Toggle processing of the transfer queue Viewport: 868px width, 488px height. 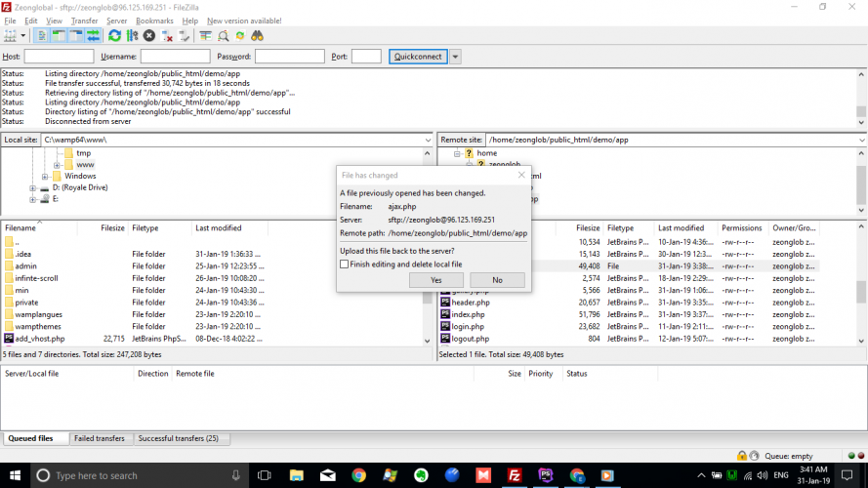point(132,36)
